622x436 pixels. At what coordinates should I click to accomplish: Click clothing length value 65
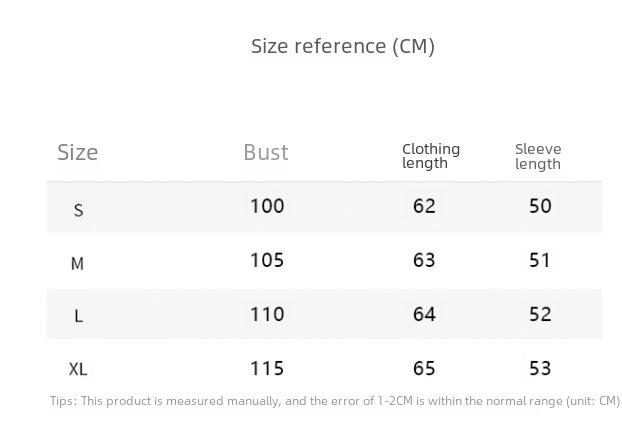pos(424,368)
